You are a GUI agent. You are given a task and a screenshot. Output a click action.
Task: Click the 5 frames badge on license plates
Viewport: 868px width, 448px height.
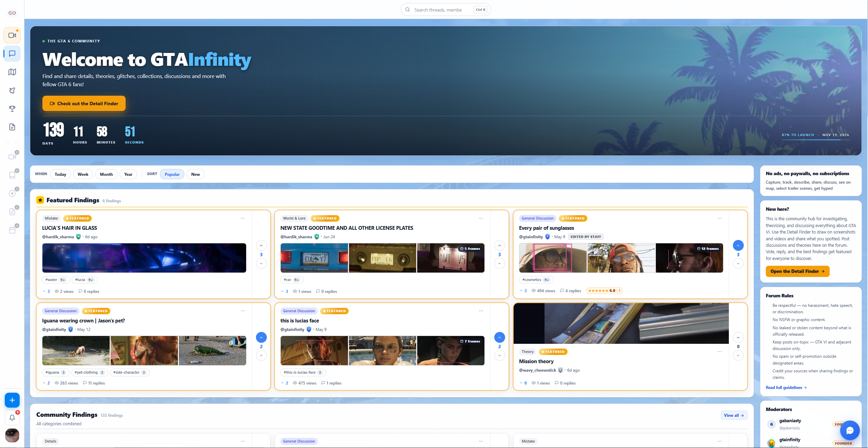pyautogui.click(x=470, y=249)
